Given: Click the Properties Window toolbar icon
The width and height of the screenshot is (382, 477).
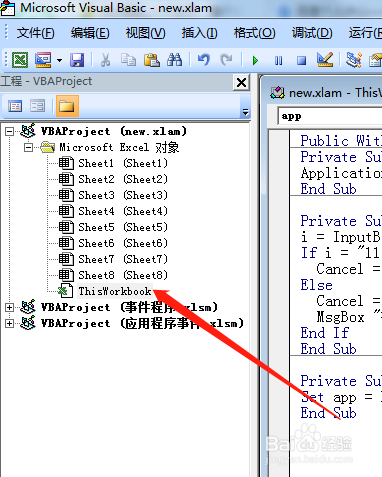Looking at the screenshot, I should coord(375,60).
